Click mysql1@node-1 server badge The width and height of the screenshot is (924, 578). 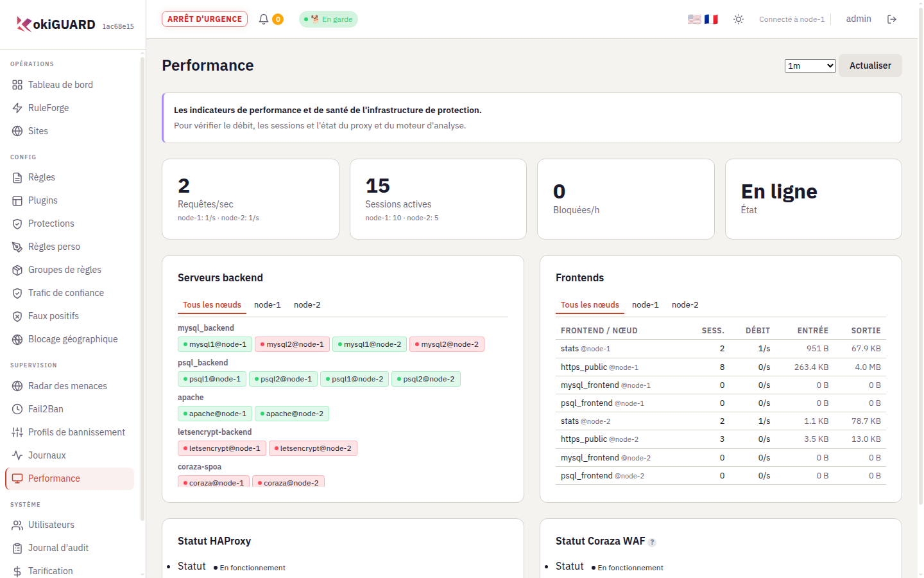tap(215, 344)
